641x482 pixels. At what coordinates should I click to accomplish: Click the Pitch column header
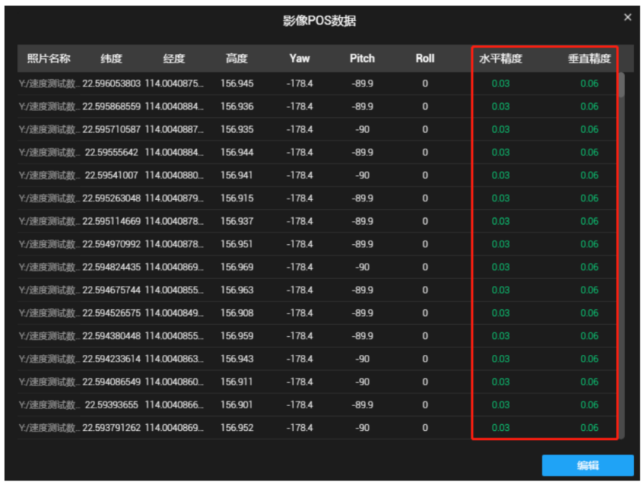362,59
